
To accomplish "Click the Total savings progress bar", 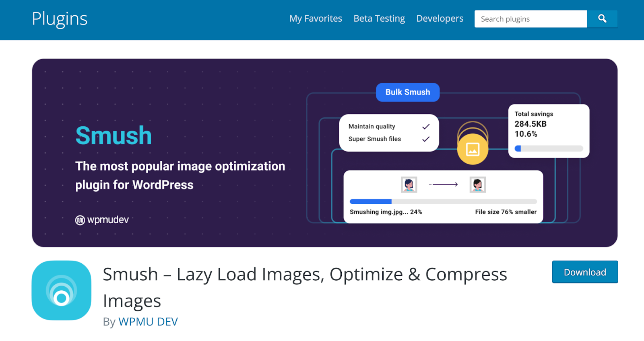I will [x=549, y=148].
